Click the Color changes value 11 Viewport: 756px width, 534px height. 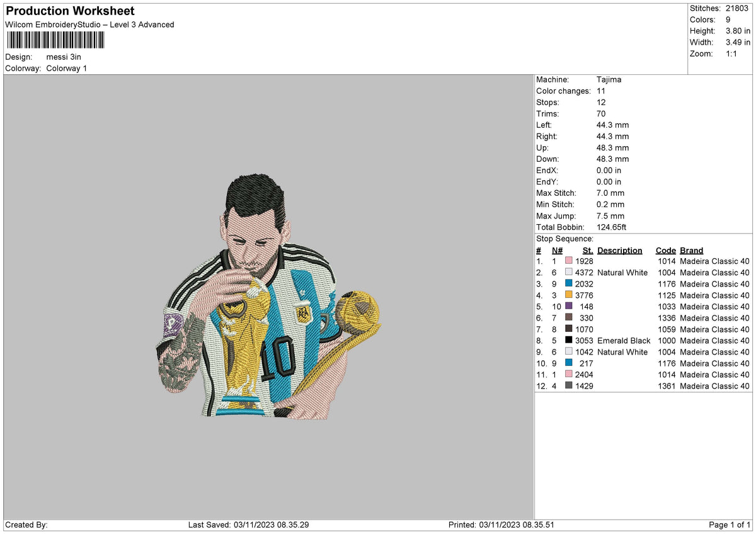601,91
